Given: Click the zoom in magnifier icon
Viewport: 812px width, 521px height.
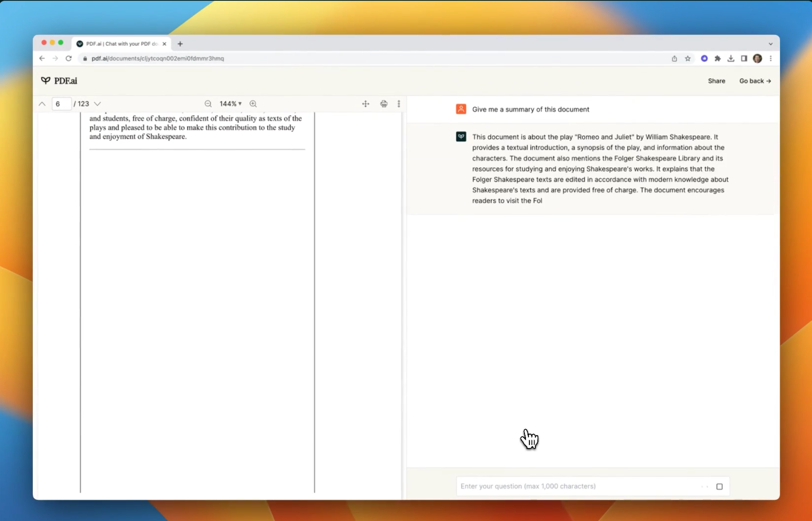Looking at the screenshot, I should pos(253,104).
